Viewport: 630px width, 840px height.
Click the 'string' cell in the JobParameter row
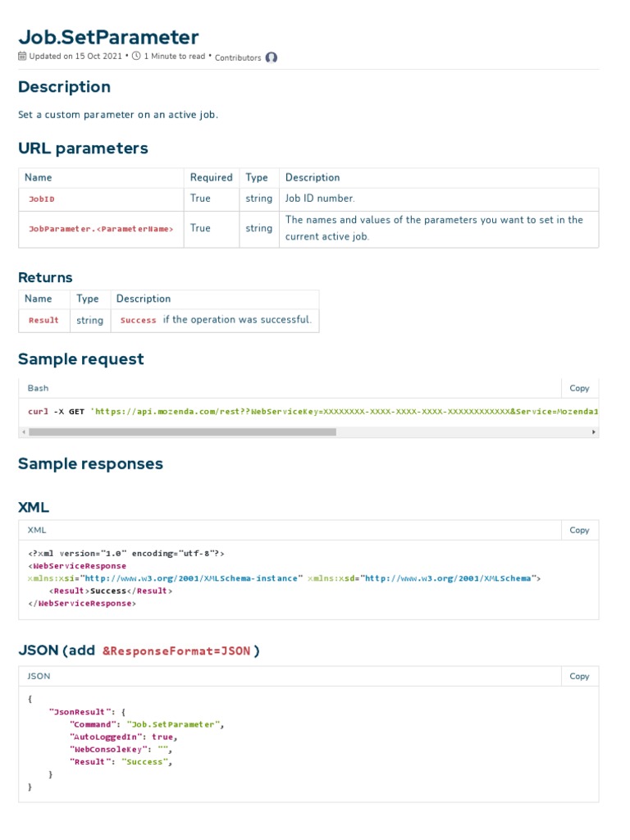[x=258, y=228]
